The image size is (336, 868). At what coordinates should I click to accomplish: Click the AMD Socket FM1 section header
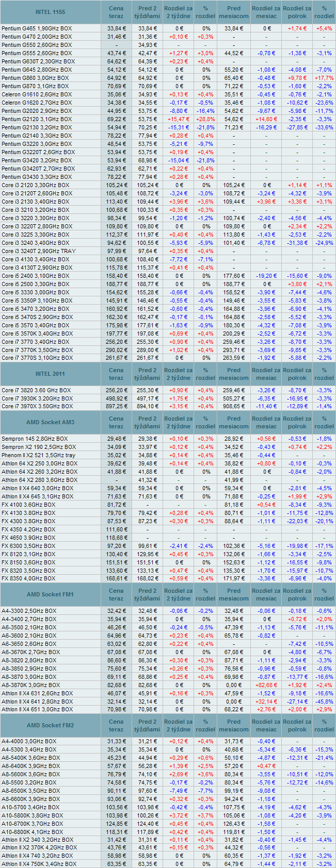coord(50,594)
